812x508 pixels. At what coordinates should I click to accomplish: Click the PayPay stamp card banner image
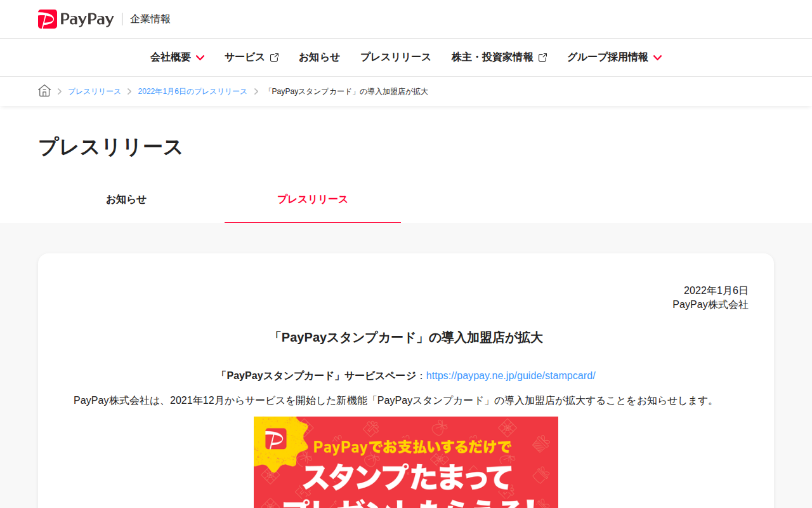[x=406, y=462]
